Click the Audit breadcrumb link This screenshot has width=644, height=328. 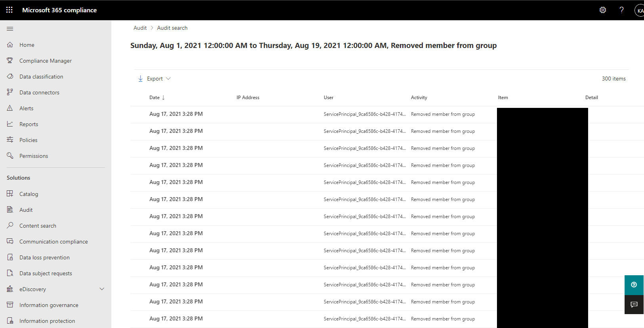point(140,28)
